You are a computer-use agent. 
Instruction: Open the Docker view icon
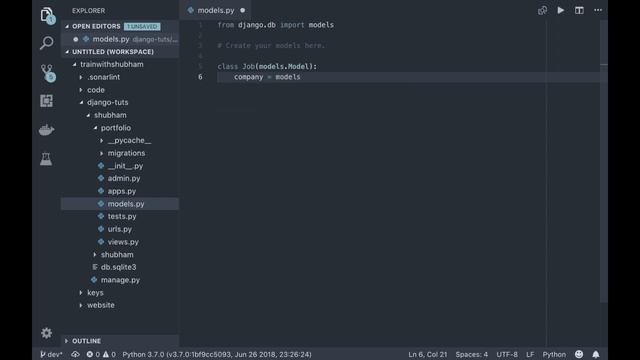click(x=46, y=130)
